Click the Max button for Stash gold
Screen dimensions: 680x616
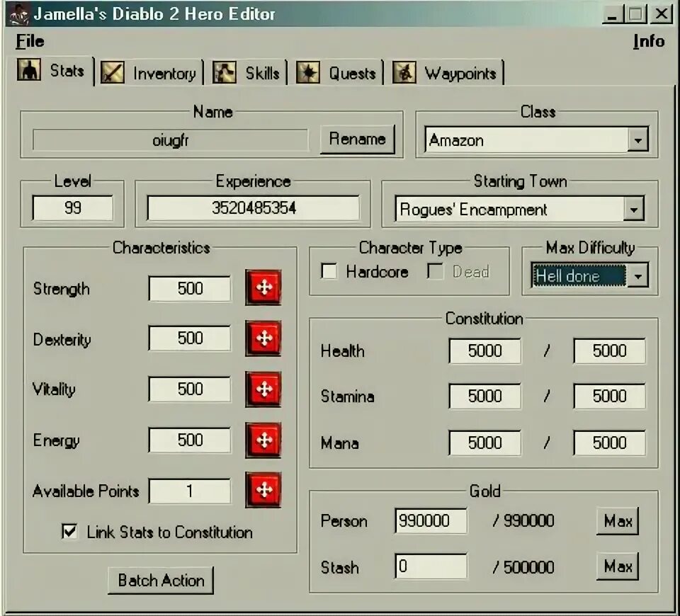click(618, 566)
